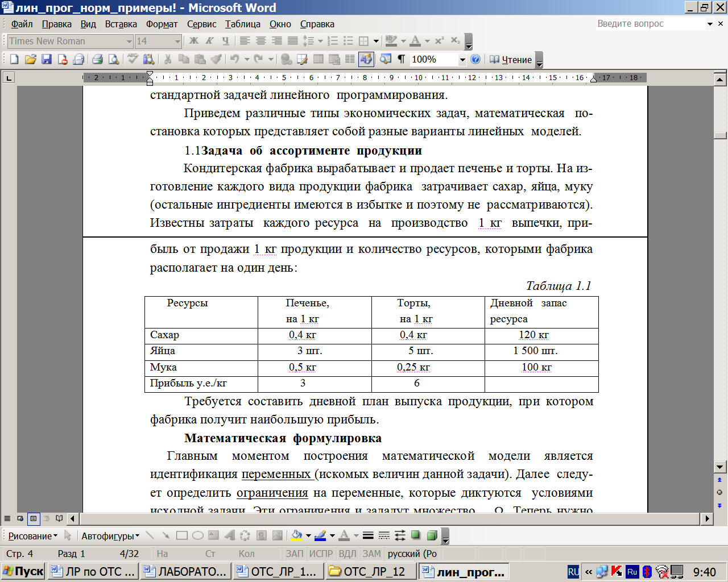Open a file with the folder icon

click(x=30, y=59)
